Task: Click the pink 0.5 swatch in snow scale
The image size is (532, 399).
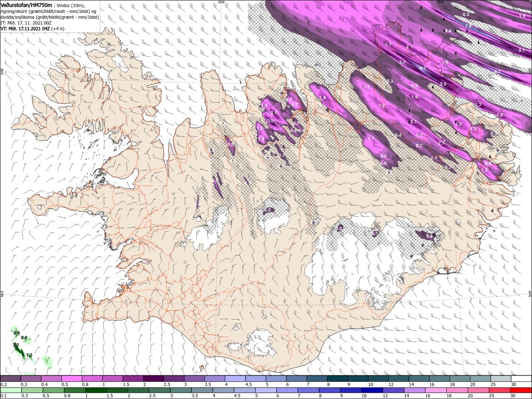Action: pos(71,378)
